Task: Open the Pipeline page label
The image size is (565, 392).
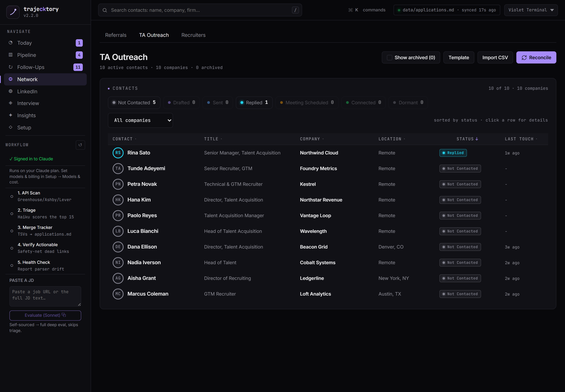Action: 26,55
